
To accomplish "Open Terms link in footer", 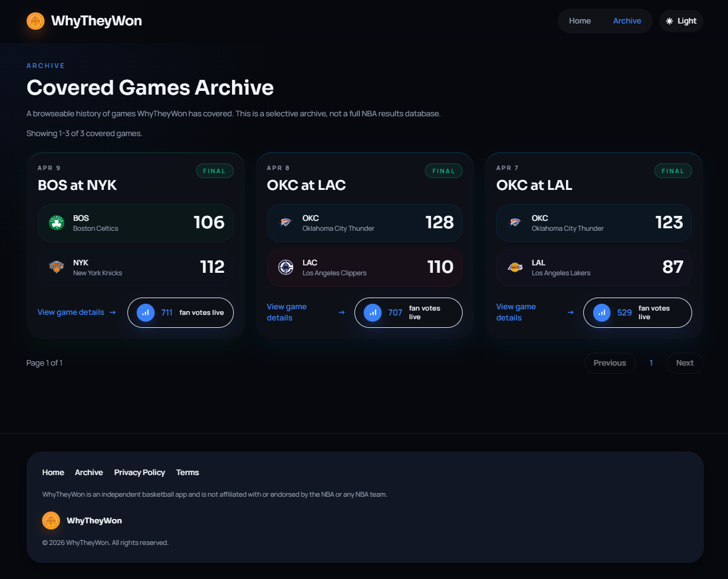I will pos(187,472).
